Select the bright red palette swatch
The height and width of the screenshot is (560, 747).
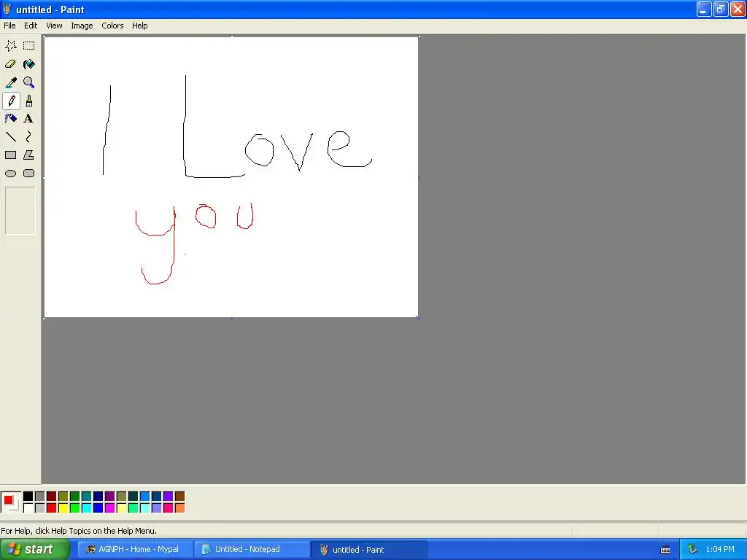point(52,508)
